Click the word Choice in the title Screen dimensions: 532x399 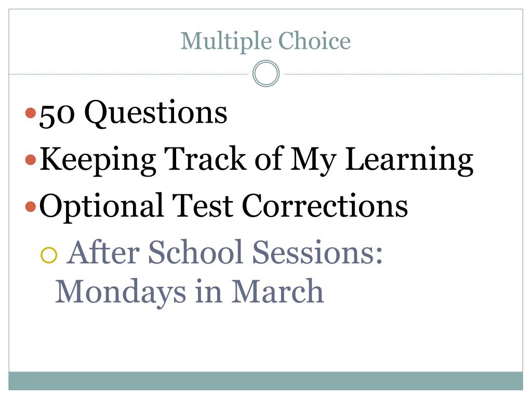[x=314, y=41]
